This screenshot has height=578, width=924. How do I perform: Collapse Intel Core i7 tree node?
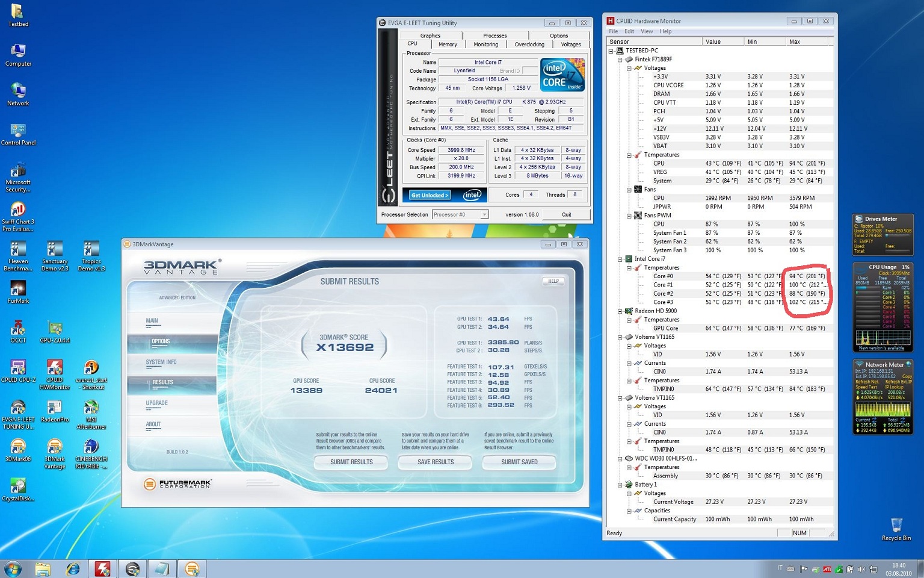click(x=620, y=259)
